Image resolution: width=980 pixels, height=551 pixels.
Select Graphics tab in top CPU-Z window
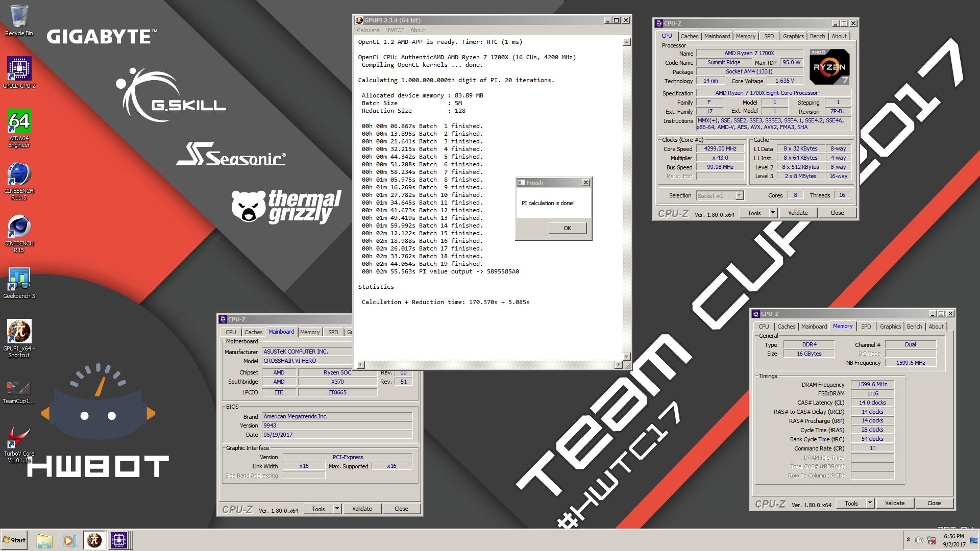(793, 36)
